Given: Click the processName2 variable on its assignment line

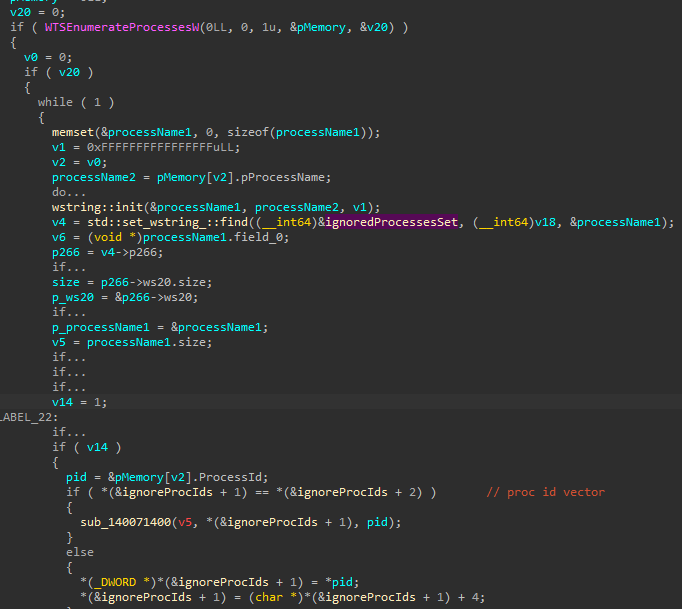Looking at the screenshot, I should pyautogui.click(x=94, y=177).
